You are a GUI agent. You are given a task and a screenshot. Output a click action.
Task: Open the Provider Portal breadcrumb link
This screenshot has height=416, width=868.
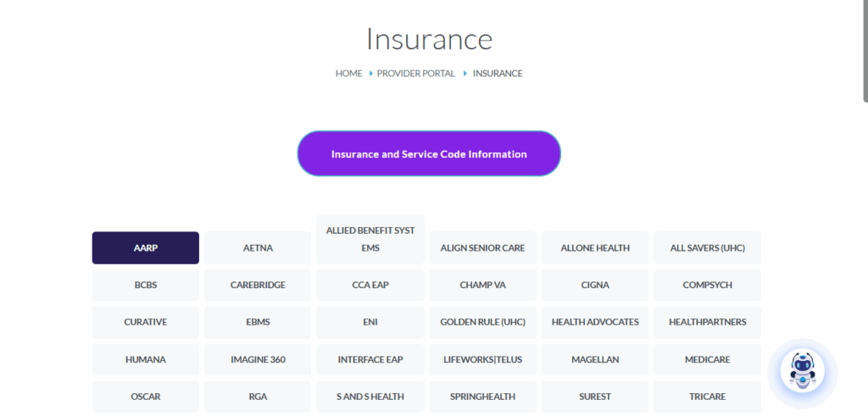point(416,74)
